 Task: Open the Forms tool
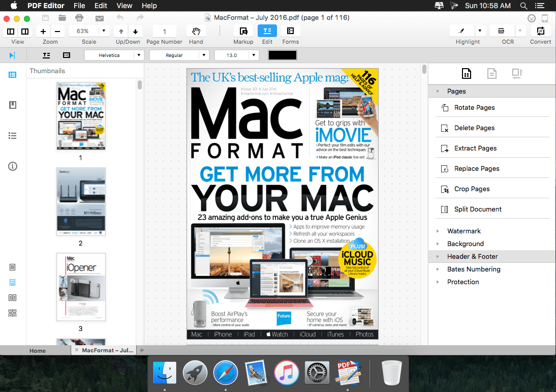click(x=290, y=31)
